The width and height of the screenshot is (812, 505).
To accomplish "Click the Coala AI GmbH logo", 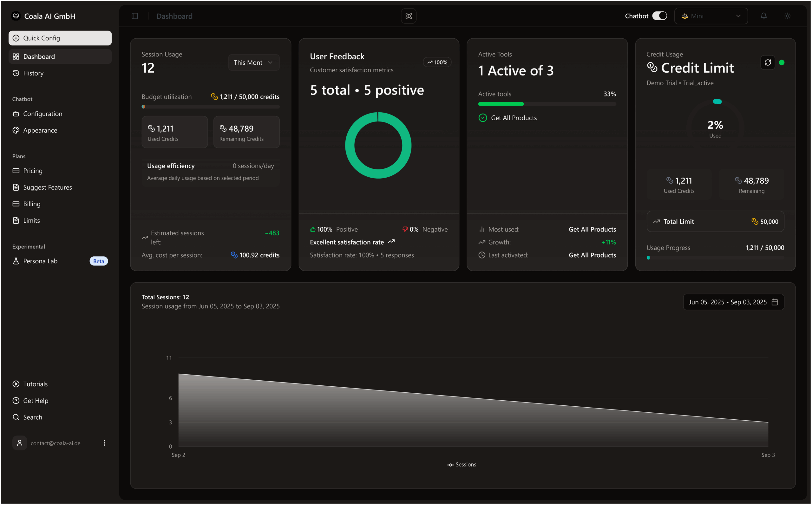I will point(16,16).
